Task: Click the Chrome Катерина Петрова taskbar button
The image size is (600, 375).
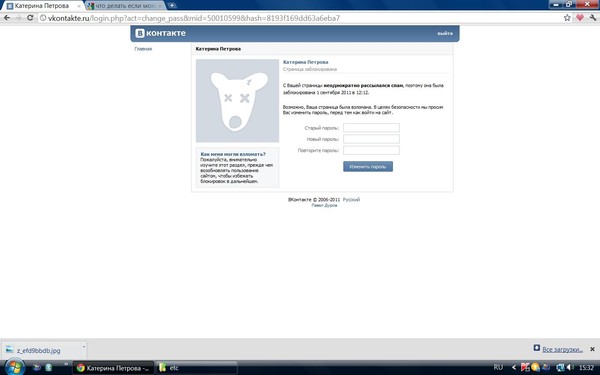Action: (113, 368)
